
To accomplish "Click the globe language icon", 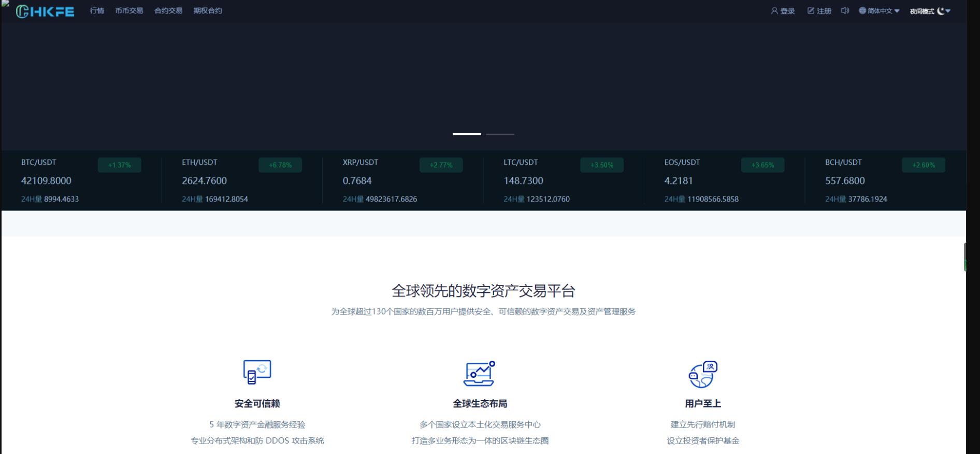I will tap(862, 11).
